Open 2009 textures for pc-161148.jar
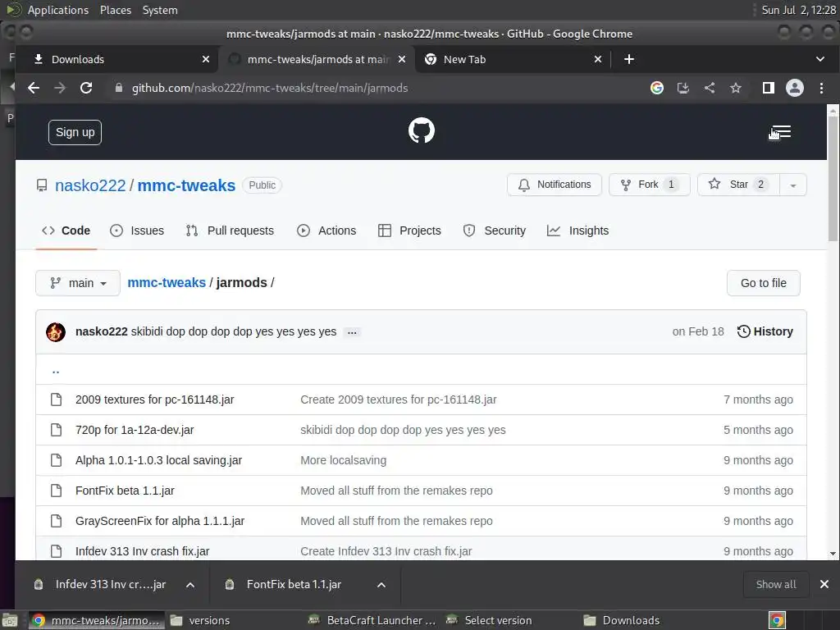The height and width of the screenshot is (630, 840). tap(155, 399)
